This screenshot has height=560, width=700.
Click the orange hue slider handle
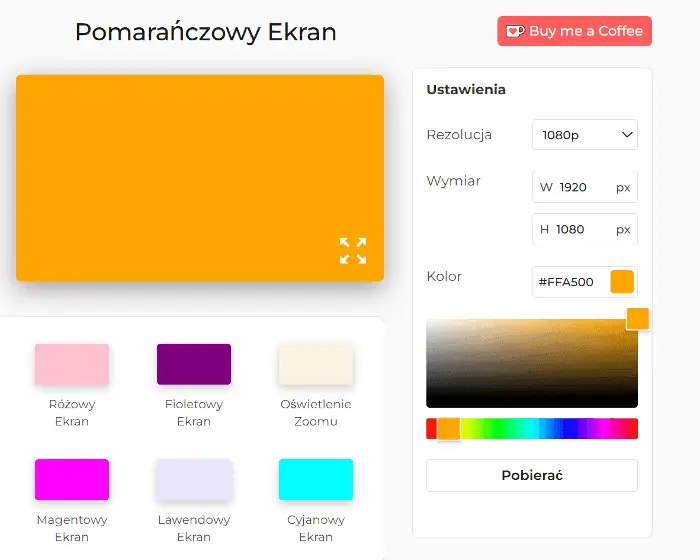click(x=448, y=429)
